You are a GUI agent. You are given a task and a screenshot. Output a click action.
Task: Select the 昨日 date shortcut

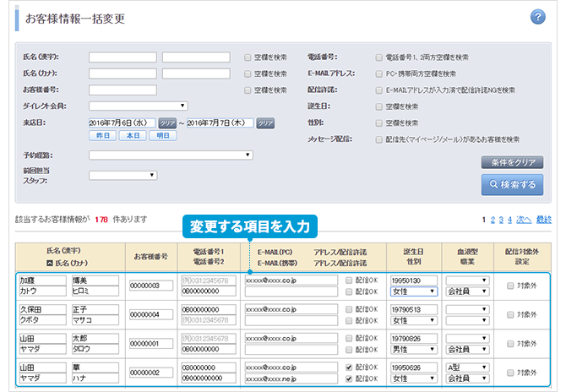102,136
